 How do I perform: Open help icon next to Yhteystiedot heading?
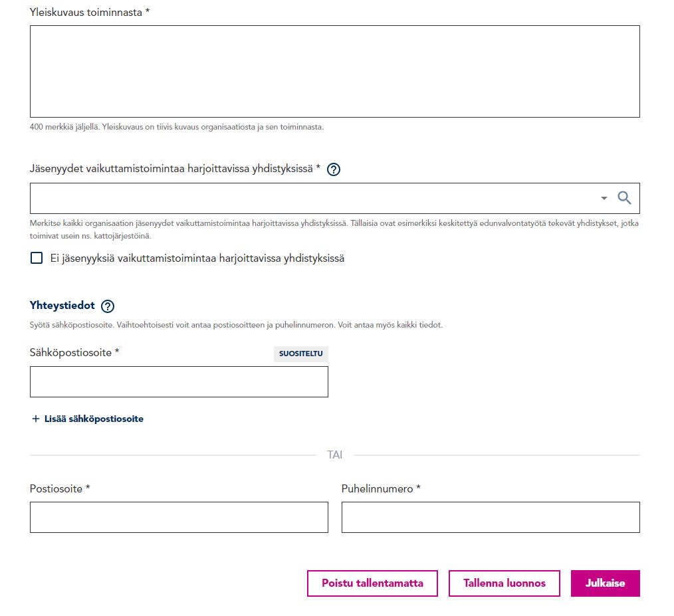click(108, 306)
